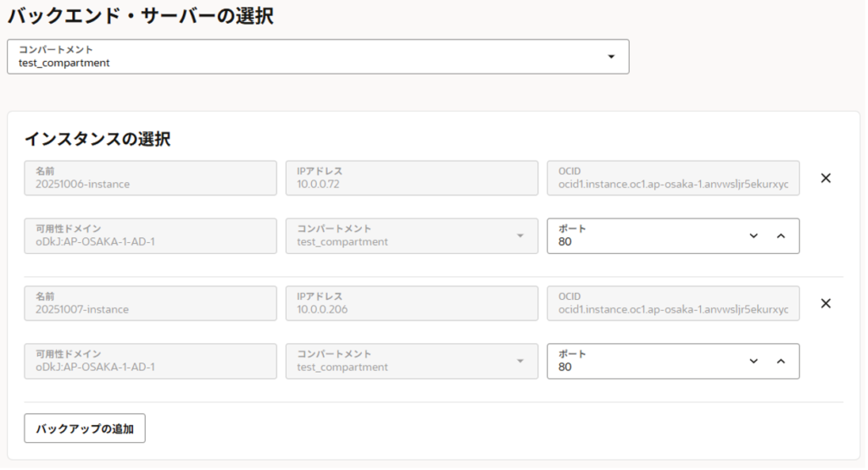
Task: Remove the 20251006-instance row with its X icon
Action: pos(826,178)
